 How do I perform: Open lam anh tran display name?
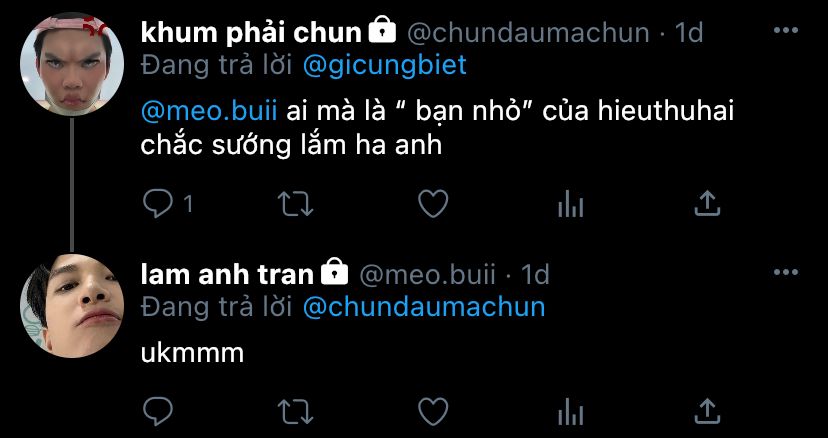click(227, 275)
